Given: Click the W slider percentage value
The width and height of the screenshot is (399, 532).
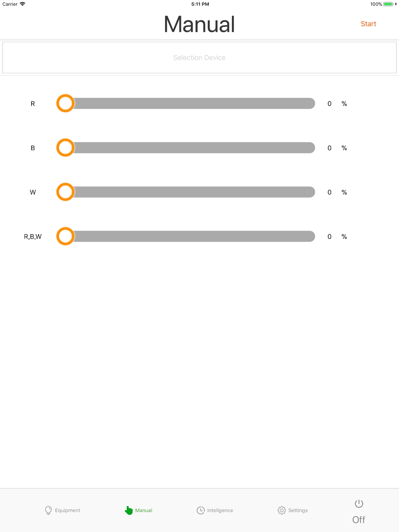Looking at the screenshot, I should coord(329,192).
